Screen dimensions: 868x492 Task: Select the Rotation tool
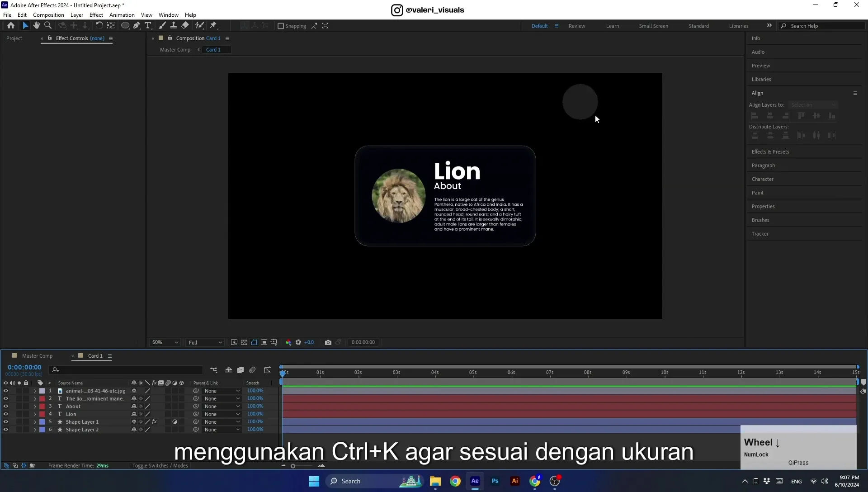coord(99,26)
